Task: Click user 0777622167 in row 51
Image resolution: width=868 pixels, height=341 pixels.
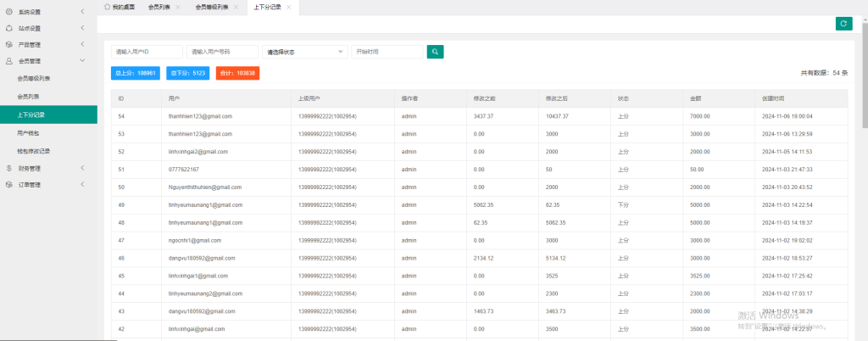Action: 184,170
